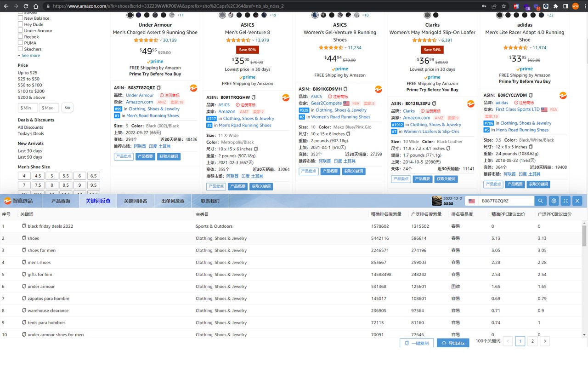Open Chrome side panel icon
The image size is (588, 368).
click(x=565, y=6)
